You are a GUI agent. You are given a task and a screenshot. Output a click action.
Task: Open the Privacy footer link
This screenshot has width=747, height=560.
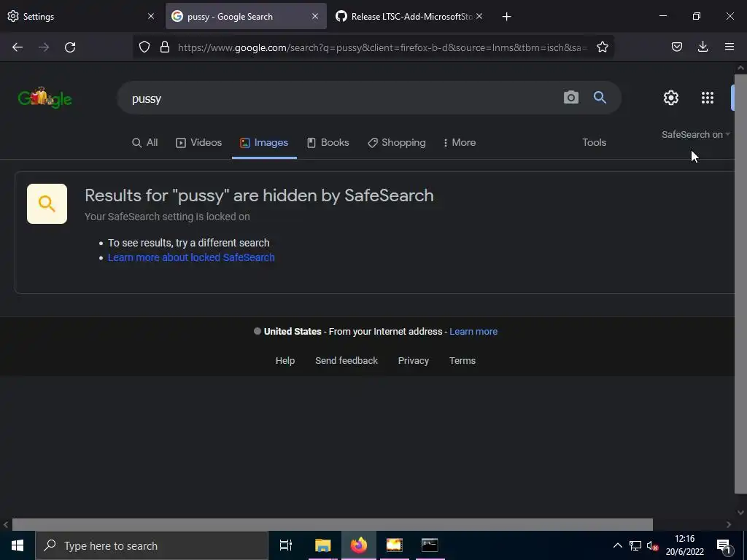(413, 361)
